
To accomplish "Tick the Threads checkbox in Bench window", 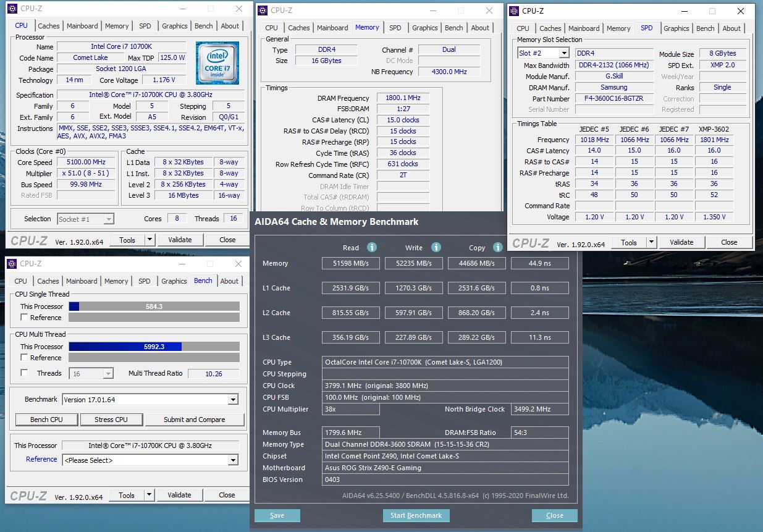I will [24, 373].
